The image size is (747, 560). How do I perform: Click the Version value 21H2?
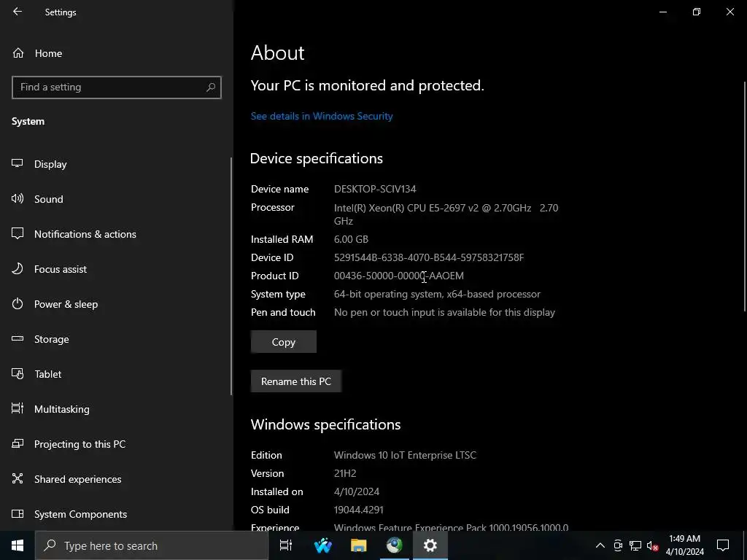pyautogui.click(x=345, y=473)
